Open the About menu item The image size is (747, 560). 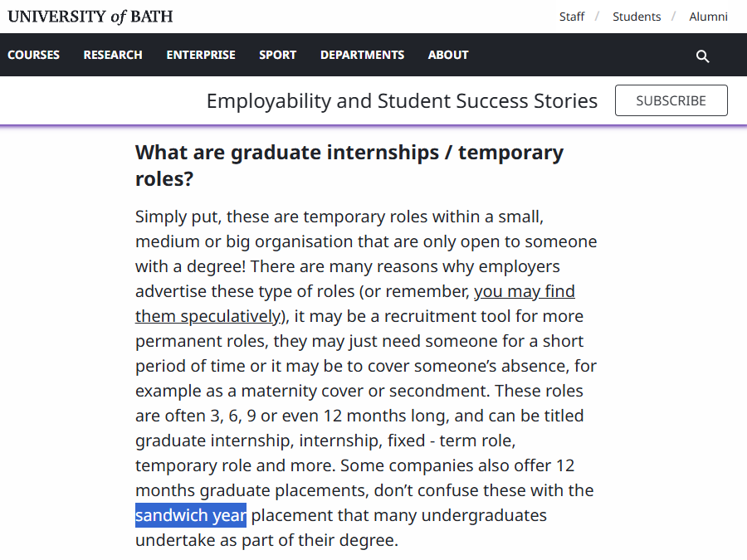pyautogui.click(x=448, y=55)
